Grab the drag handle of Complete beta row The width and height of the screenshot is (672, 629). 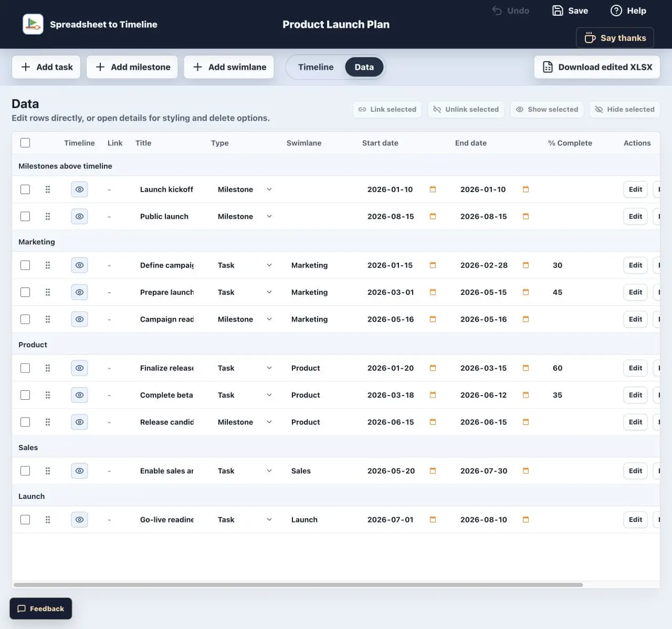click(x=48, y=395)
